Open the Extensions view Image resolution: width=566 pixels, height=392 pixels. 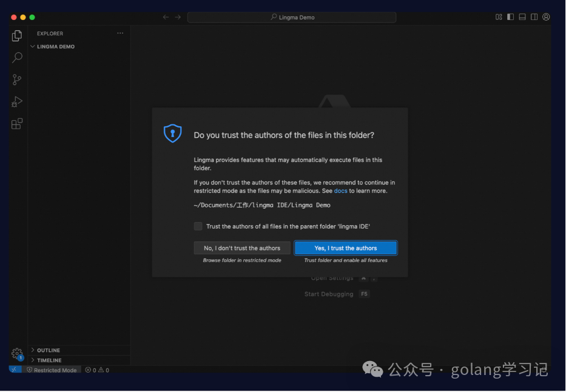tap(17, 124)
